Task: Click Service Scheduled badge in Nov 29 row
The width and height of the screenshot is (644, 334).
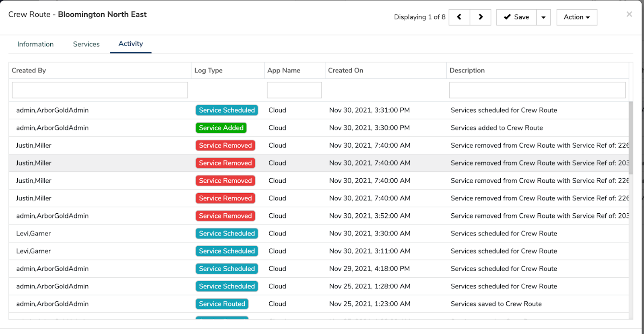Action: pos(227,269)
